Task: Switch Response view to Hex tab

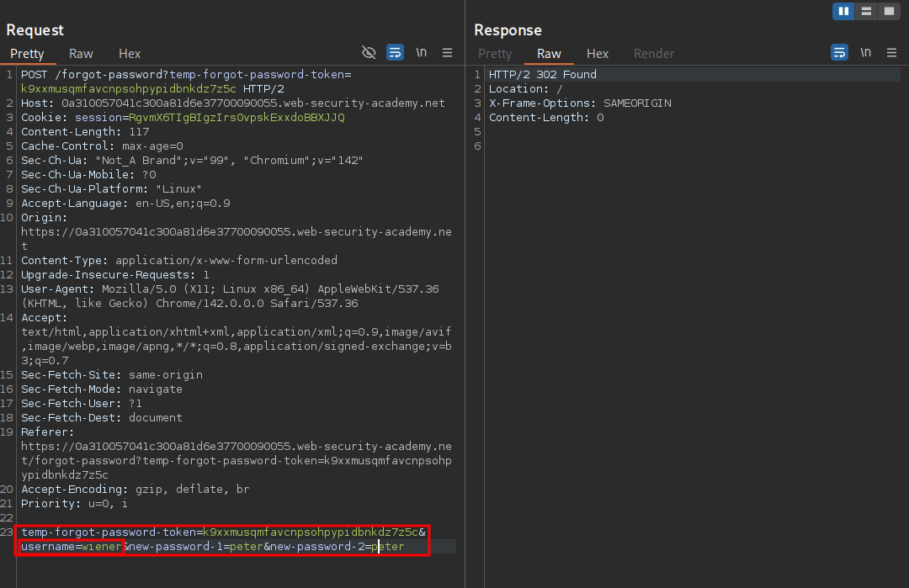Action: (x=598, y=53)
